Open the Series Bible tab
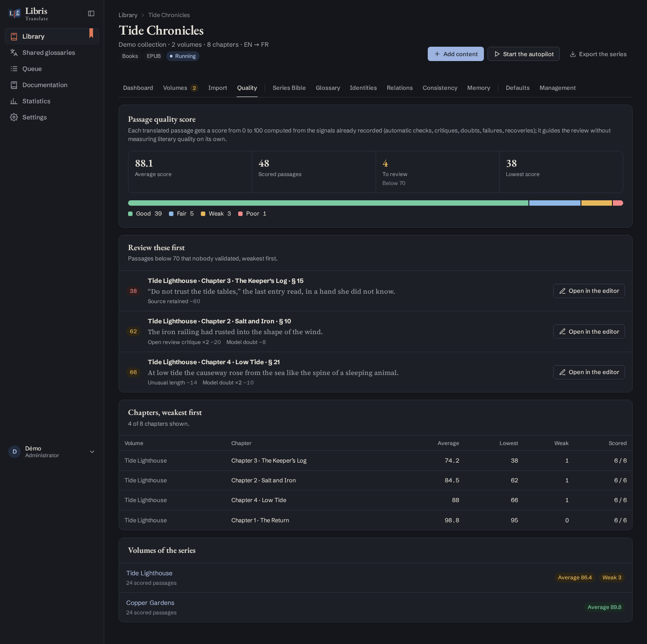This screenshot has height=644, width=647. [289, 88]
